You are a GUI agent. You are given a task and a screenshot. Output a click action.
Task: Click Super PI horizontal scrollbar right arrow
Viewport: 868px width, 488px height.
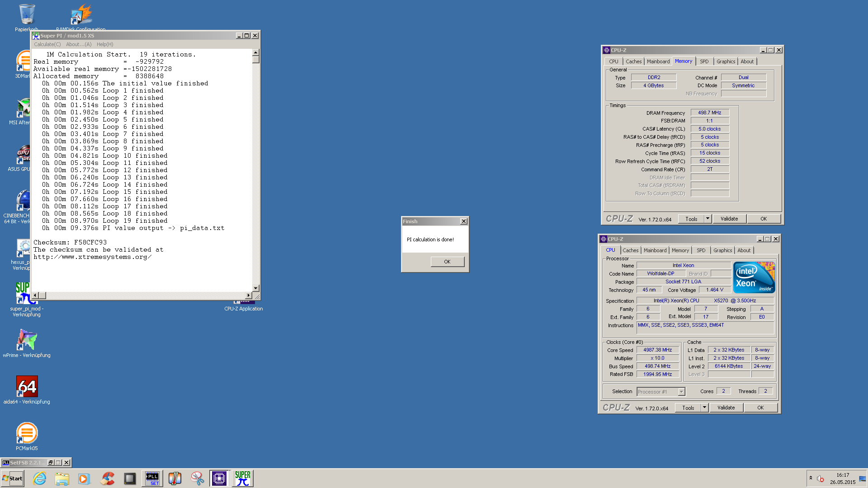coord(248,296)
